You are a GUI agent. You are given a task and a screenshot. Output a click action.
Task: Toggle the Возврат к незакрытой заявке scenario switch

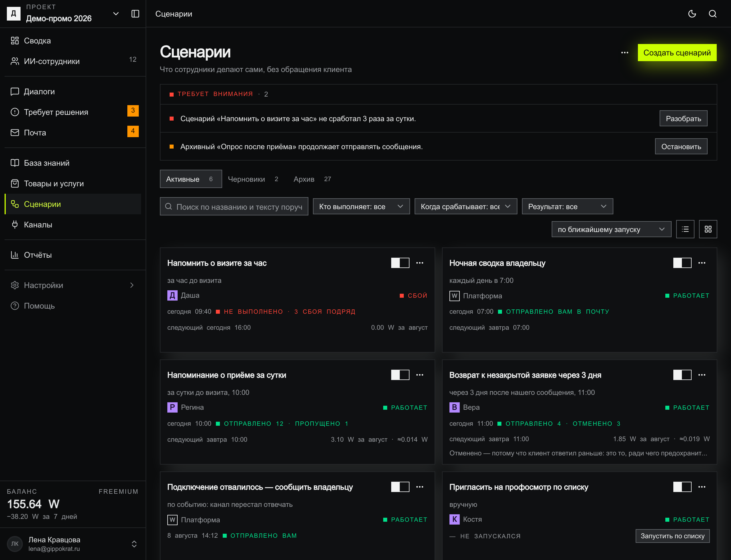(682, 375)
